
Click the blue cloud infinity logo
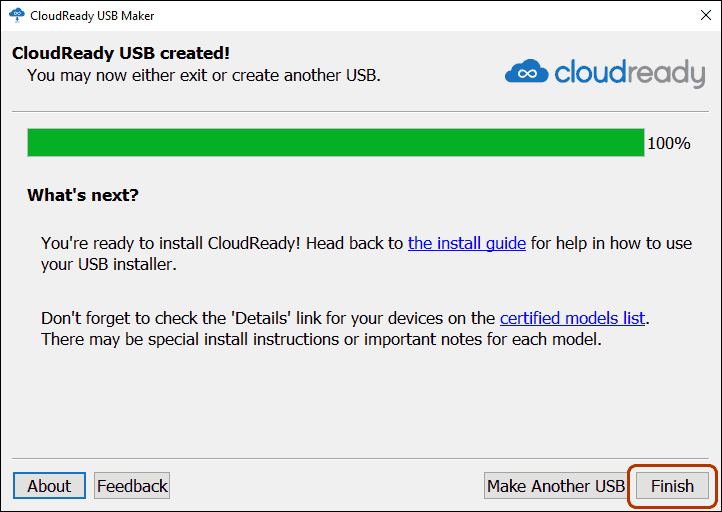(527, 72)
